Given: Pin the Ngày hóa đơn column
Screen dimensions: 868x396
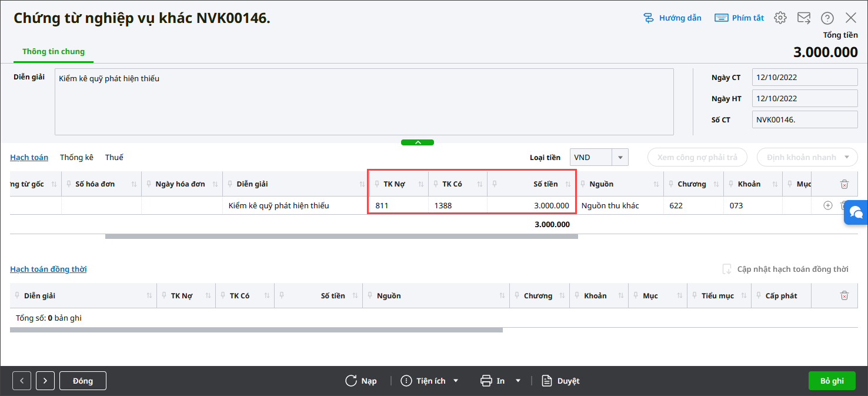Looking at the screenshot, I should point(149,184).
